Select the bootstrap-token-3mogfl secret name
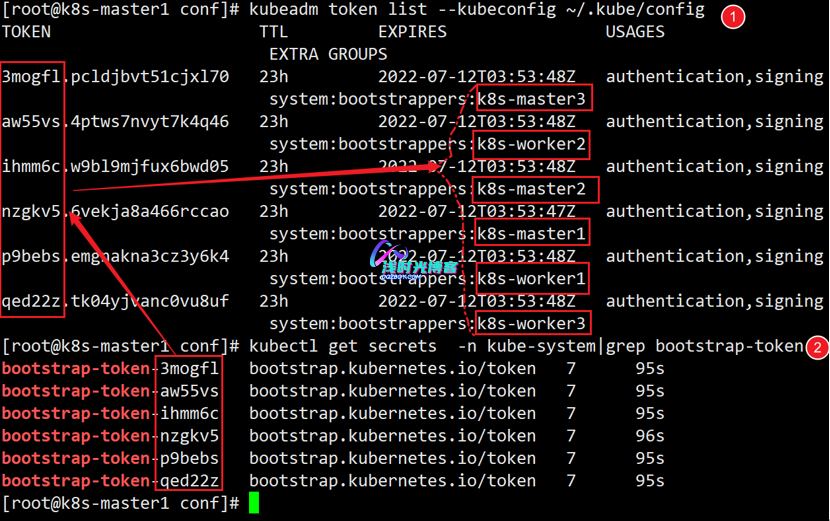The image size is (830, 521). click(110, 369)
